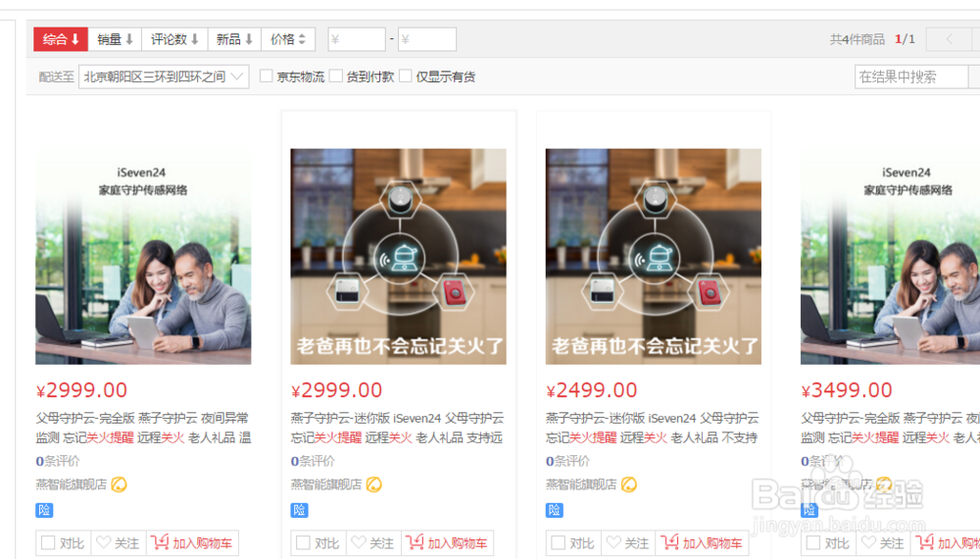Screen dimensions: 980x559
Task: Add second product to cart 加入购物车
Action: click(448, 542)
